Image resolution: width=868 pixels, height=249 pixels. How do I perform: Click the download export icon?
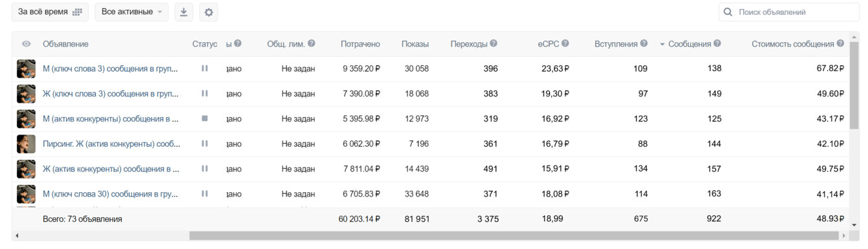[184, 12]
